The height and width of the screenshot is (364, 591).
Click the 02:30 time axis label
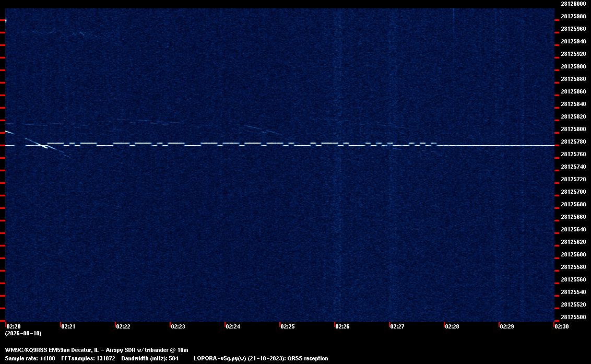tap(562, 326)
